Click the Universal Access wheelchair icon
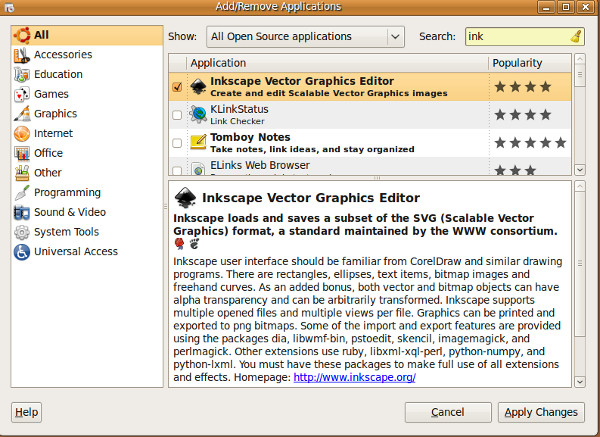 (22, 252)
